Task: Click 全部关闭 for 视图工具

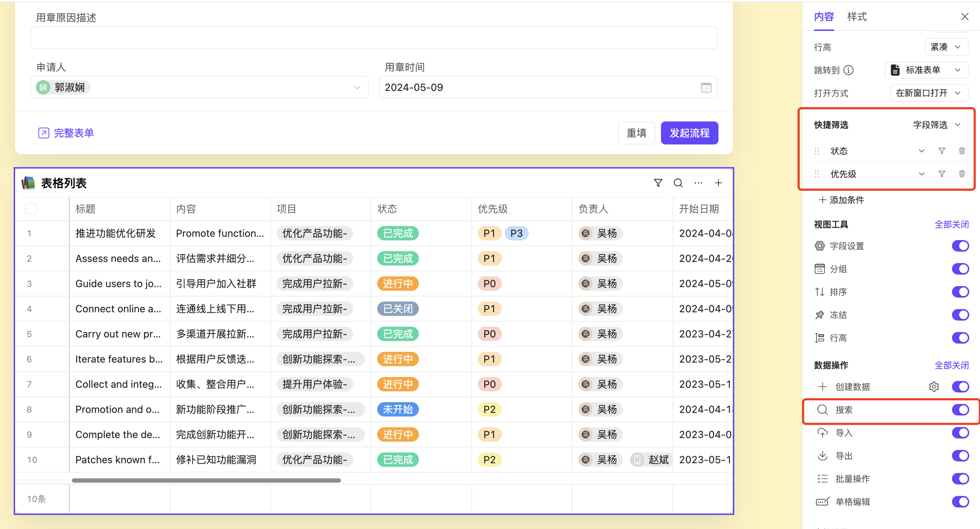Action: click(x=952, y=225)
